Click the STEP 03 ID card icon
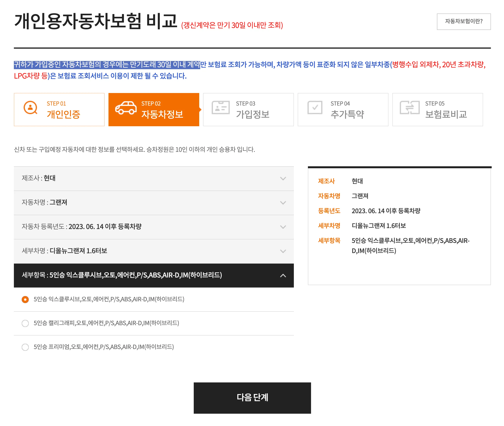Screen dimensions: 504x426 point(220,108)
